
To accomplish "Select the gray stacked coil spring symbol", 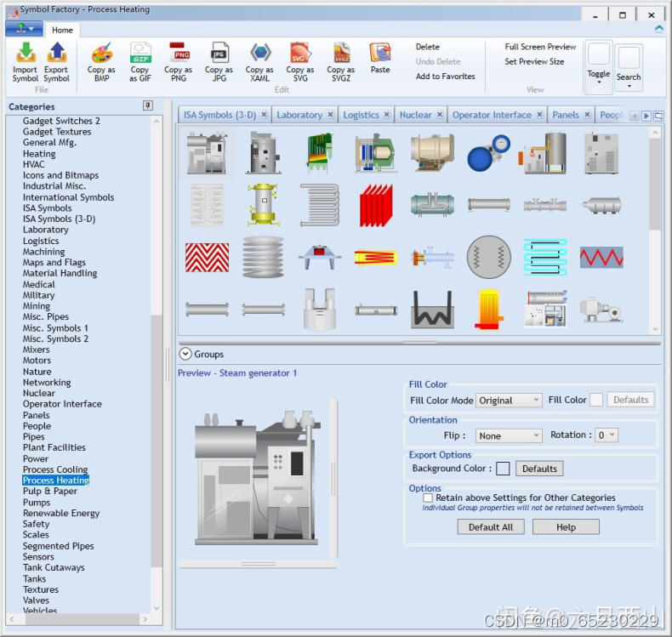I will coord(263,257).
